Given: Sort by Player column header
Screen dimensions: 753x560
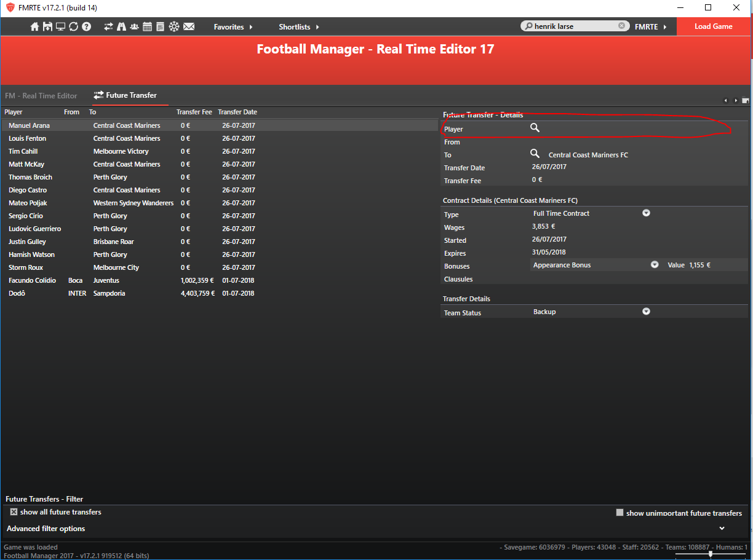Looking at the screenshot, I should tap(14, 112).
